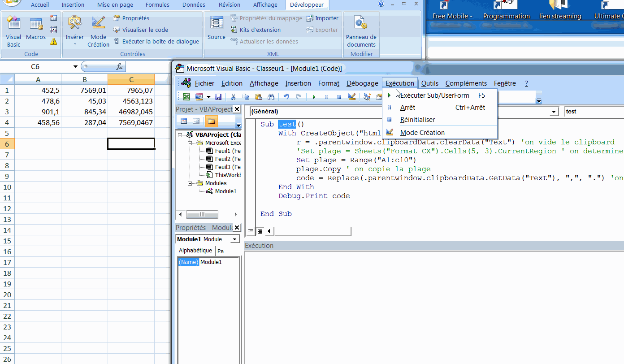Open Excel help question mark icon
Screen dimensions: 624x364
[381, 4]
